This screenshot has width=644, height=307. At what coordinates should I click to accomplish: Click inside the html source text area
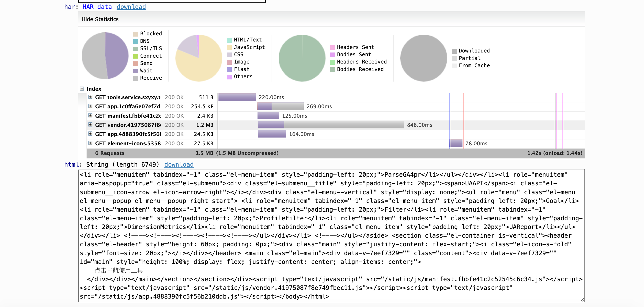(331, 236)
